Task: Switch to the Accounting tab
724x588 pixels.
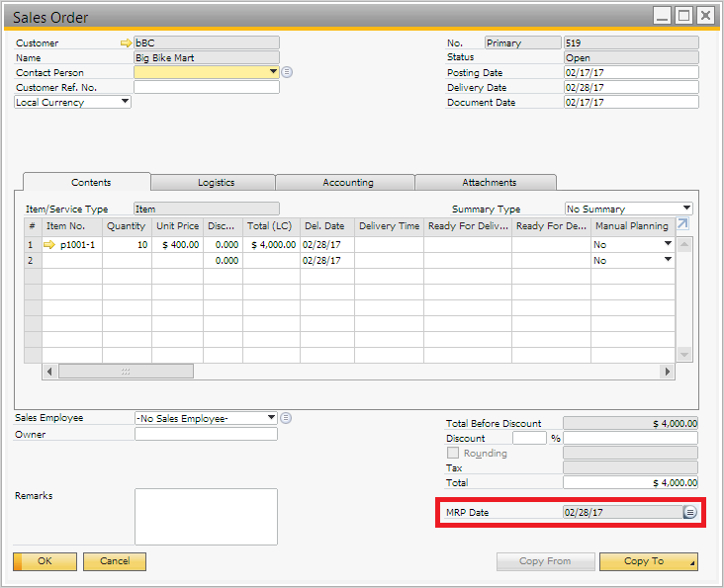Action: (345, 182)
